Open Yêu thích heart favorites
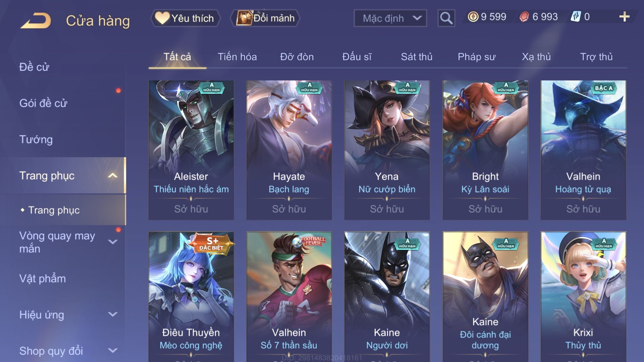Image resolution: width=644 pixels, height=362 pixels. coord(185,18)
